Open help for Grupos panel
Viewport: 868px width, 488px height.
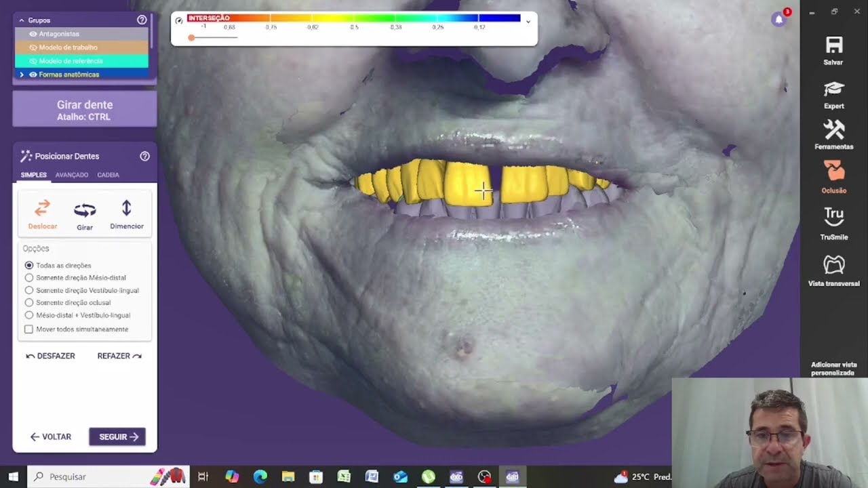click(142, 20)
